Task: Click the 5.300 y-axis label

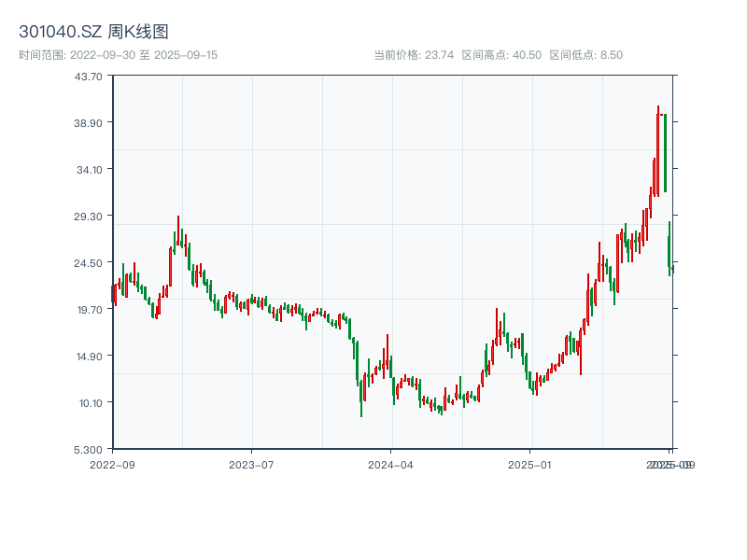Action: (x=88, y=450)
